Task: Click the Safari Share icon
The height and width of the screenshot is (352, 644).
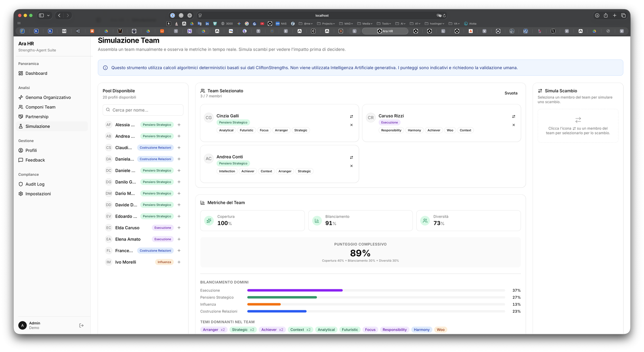Action: point(605,15)
